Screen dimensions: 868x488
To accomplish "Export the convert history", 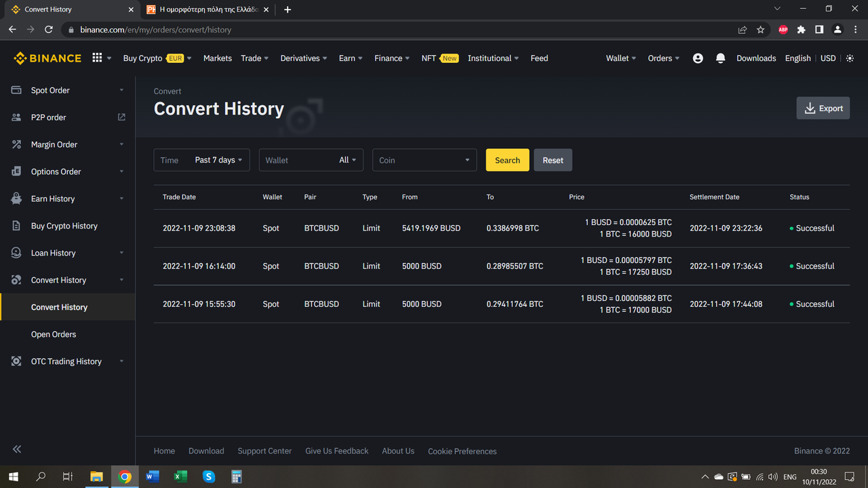I will click(823, 108).
